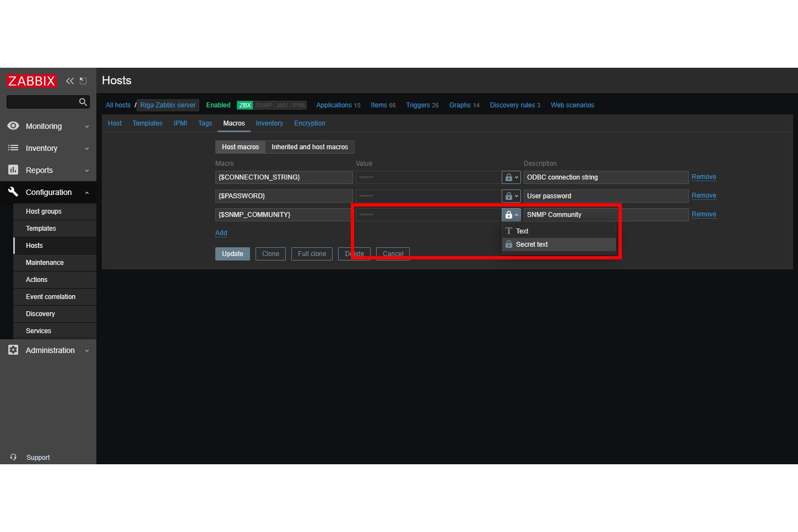Click the Reports chart icon
The height and width of the screenshot is (532, 798).
point(13,170)
